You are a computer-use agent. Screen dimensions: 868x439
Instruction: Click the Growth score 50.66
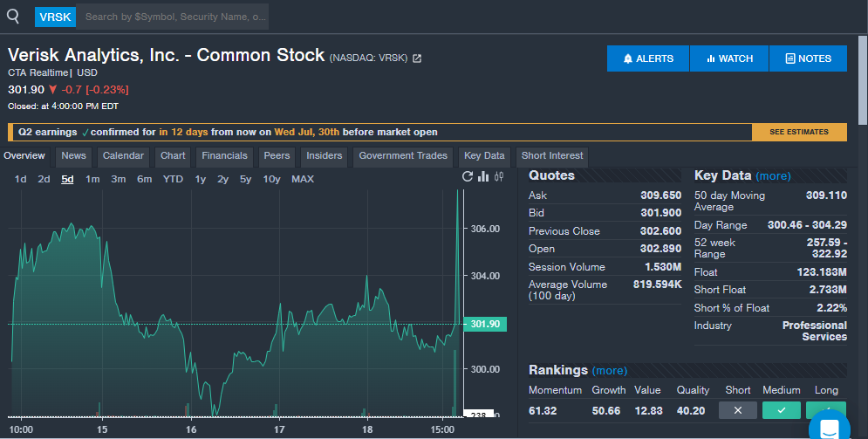pyautogui.click(x=606, y=411)
